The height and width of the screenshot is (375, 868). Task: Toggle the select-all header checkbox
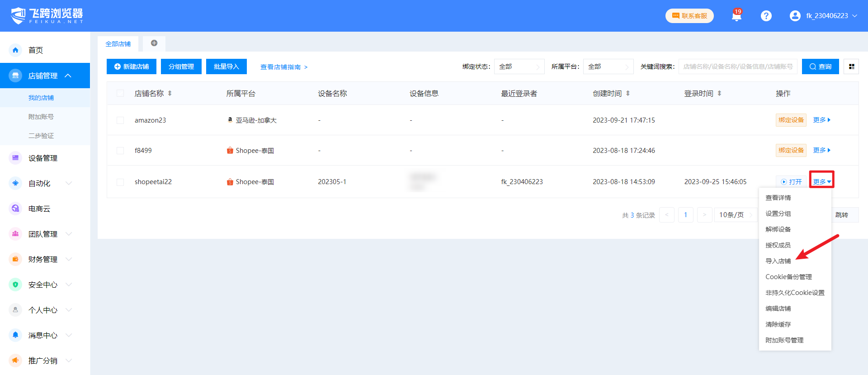coord(120,94)
